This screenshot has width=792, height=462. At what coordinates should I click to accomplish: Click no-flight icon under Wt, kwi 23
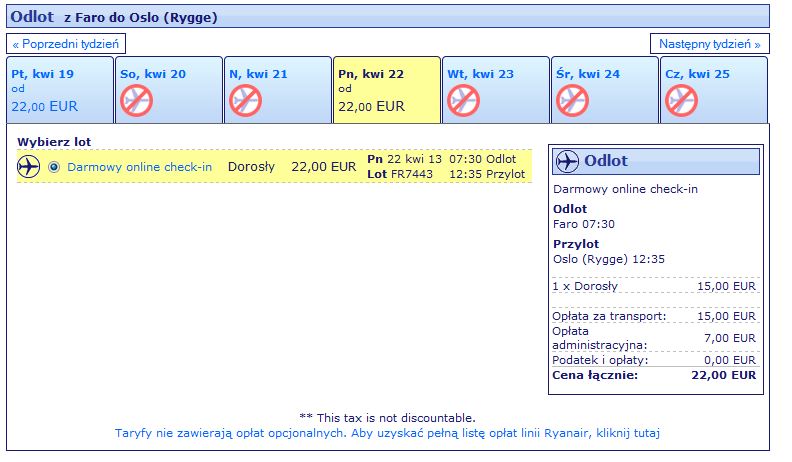click(464, 100)
